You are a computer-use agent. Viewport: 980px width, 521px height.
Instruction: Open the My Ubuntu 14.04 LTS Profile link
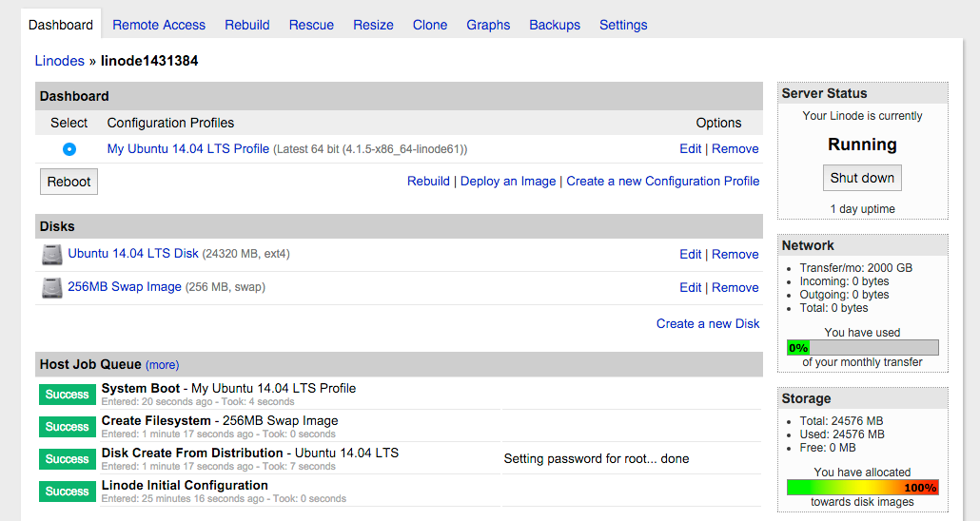187,148
